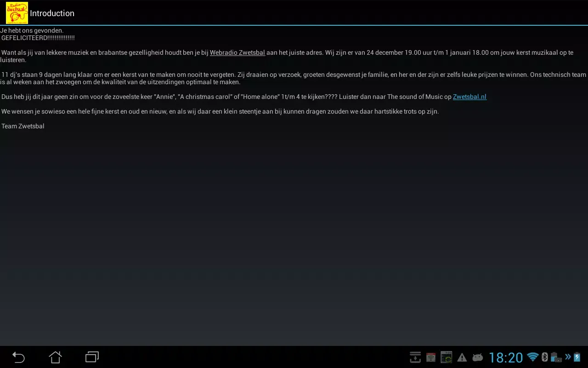Tap the battery charging indicator

(x=577, y=357)
